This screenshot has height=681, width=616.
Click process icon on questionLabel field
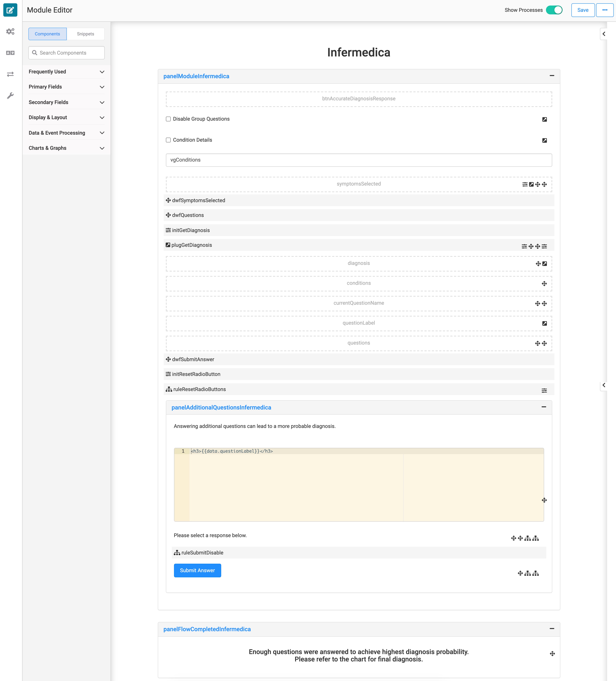point(544,324)
